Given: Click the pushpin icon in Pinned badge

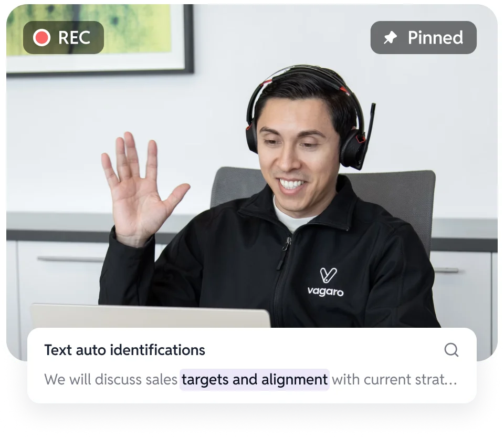Looking at the screenshot, I should point(390,38).
